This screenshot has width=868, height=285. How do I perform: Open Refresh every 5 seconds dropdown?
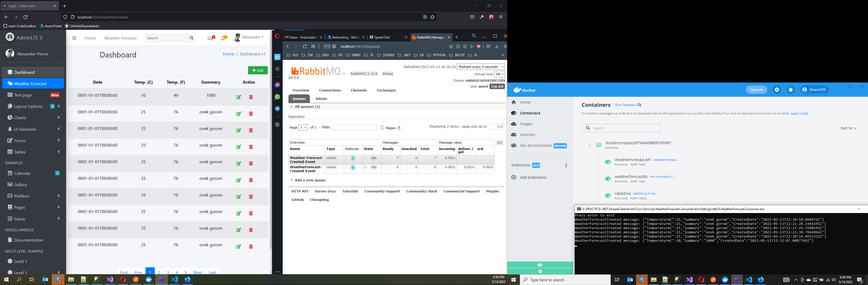point(481,67)
